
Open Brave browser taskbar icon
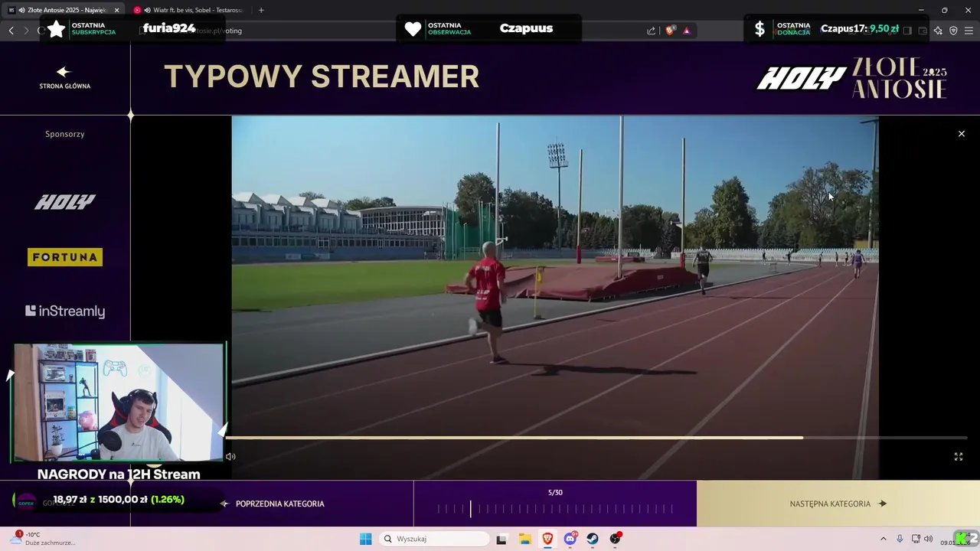coord(548,539)
